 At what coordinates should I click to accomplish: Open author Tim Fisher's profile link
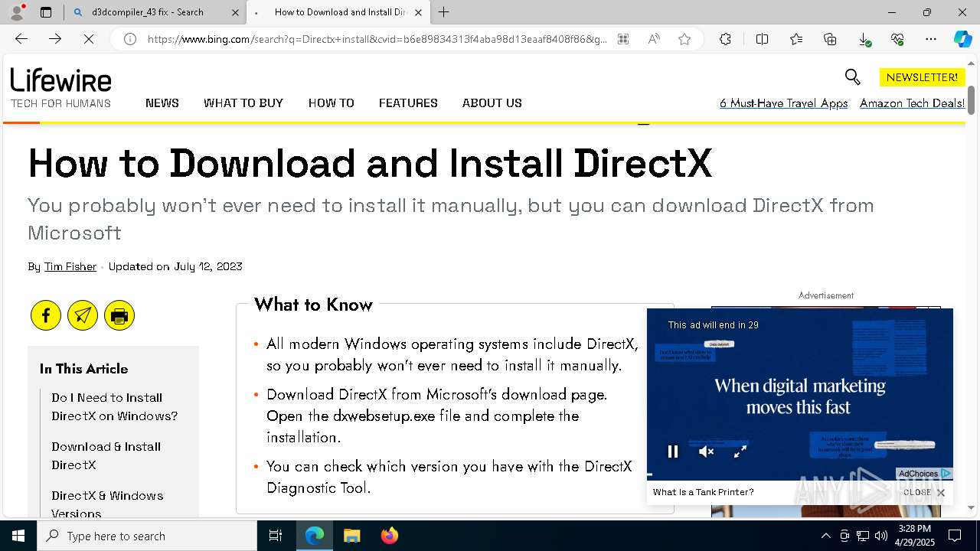[x=70, y=266]
